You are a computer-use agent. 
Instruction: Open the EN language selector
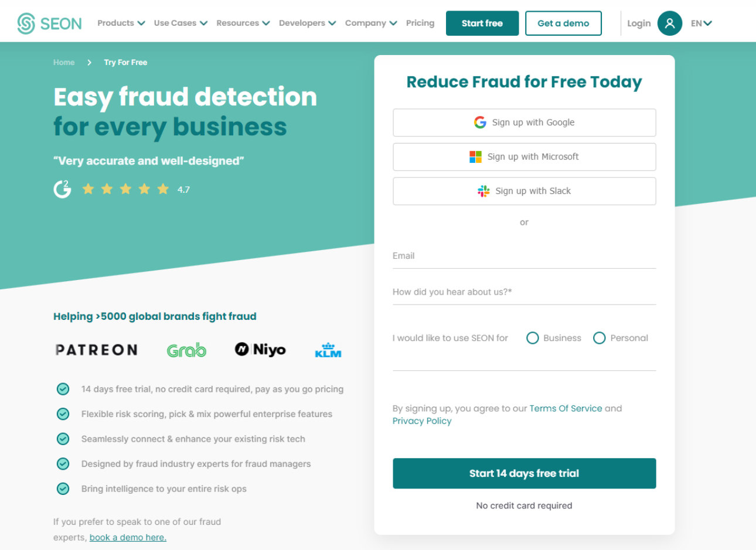click(701, 23)
